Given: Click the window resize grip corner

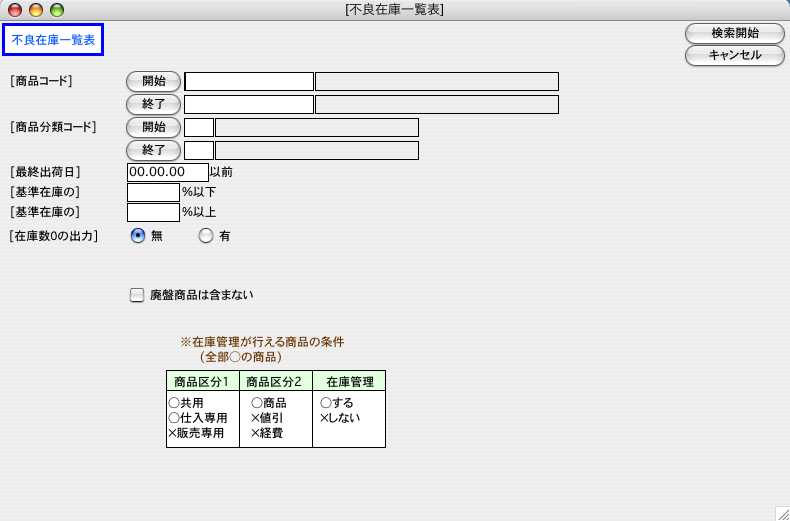Looking at the screenshot, I should (x=781, y=512).
